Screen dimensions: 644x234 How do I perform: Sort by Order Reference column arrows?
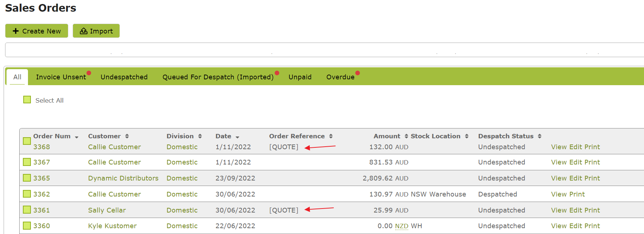(x=331, y=136)
